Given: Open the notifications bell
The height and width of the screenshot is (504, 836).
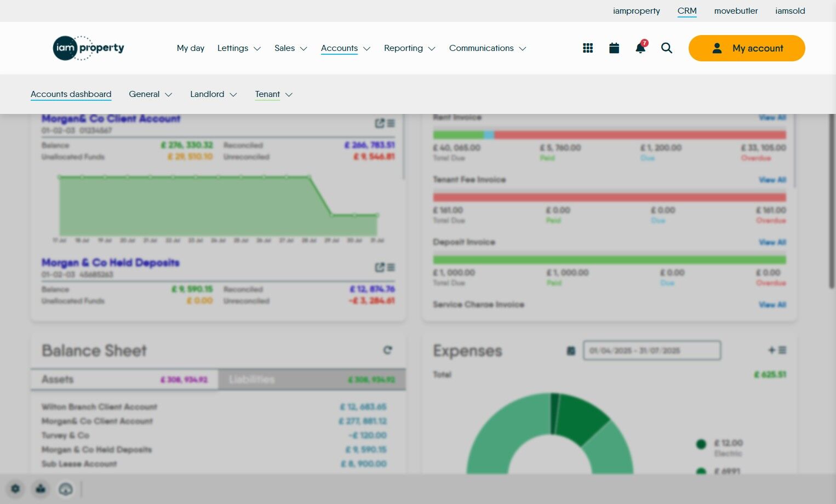Looking at the screenshot, I should coord(640,48).
